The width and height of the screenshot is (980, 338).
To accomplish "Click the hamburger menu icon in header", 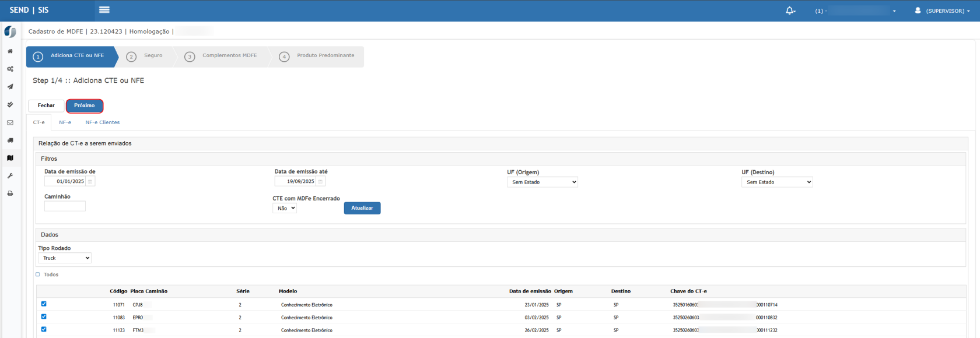I will pyautogui.click(x=104, y=10).
